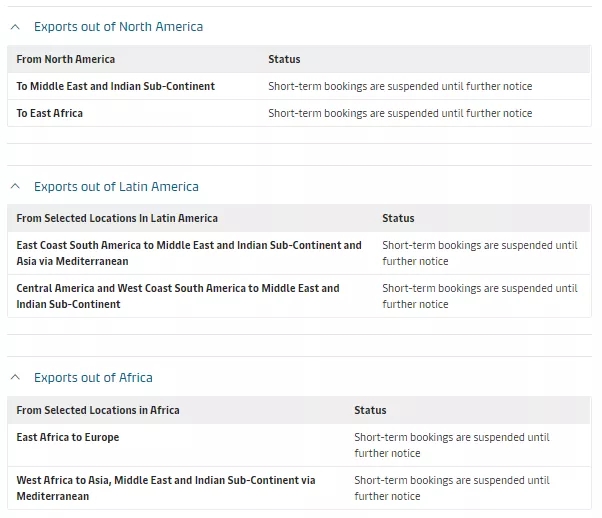
Task: Click the status text for East Africa to Europe
Action: (x=451, y=445)
